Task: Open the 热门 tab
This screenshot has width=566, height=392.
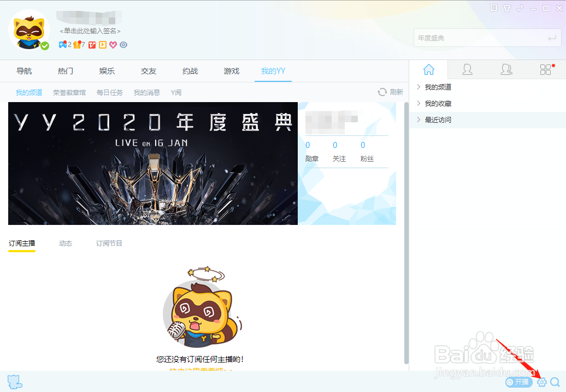Action: click(x=66, y=71)
